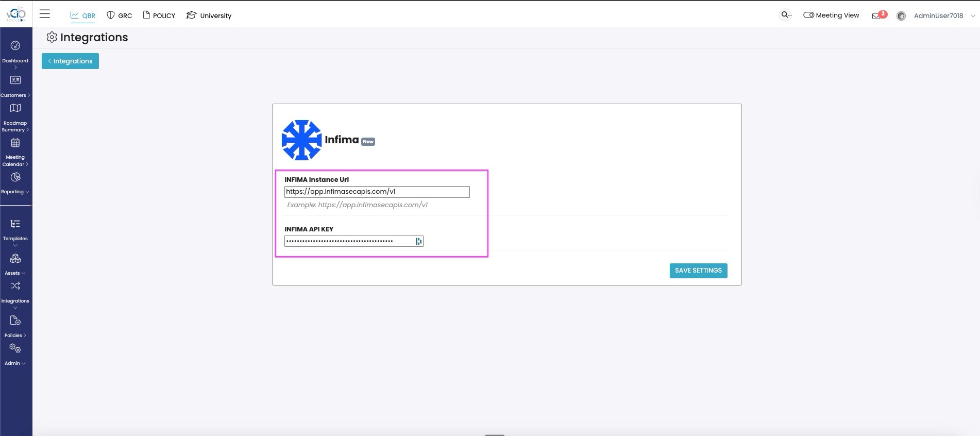Viewport: 980px width, 436px height.
Task: Go back via Integrations button
Action: pyautogui.click(x=70, y=61)
